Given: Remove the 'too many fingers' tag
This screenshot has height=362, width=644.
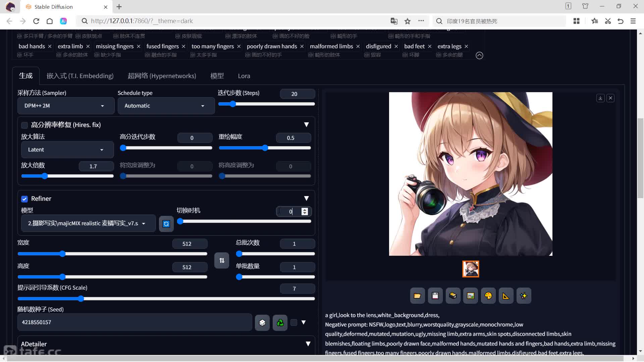Looking at the screenshot, I should [x=239, y=46].
